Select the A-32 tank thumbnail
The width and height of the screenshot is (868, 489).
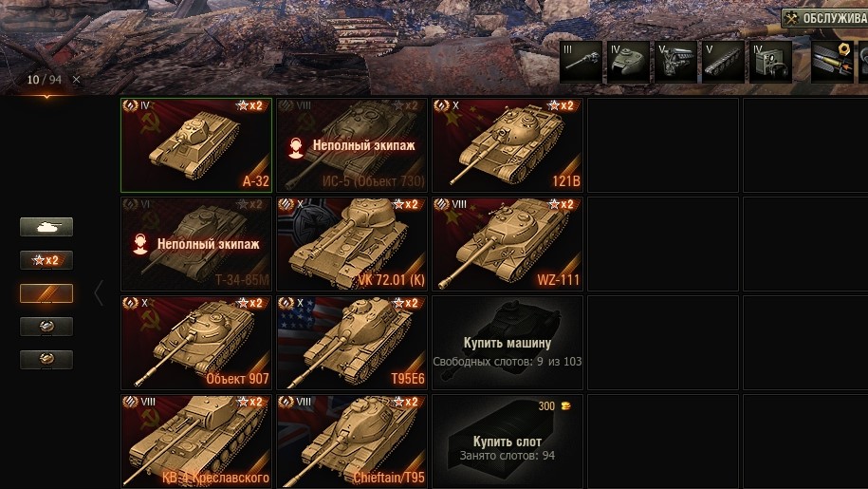coord(196,145)
